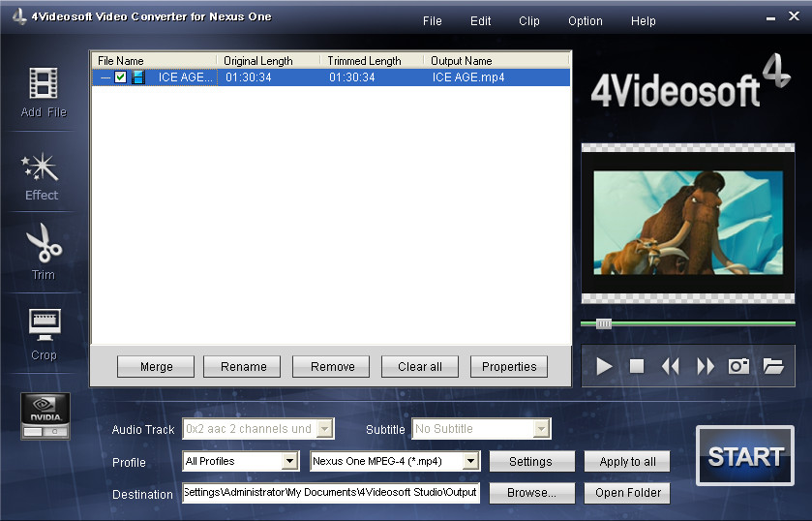Open the Trim scissors tool
Viewport: 812px width, 521px height.
pyautogui.click(x=44, y=253)
